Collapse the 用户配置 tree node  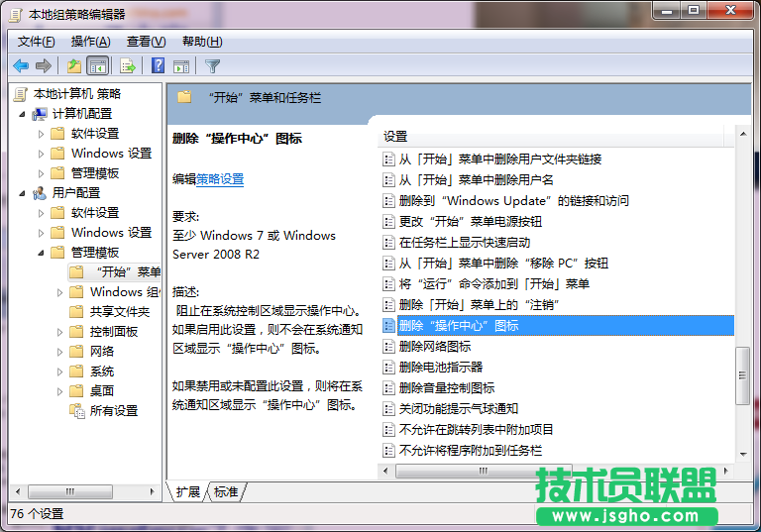coord(22,193)
